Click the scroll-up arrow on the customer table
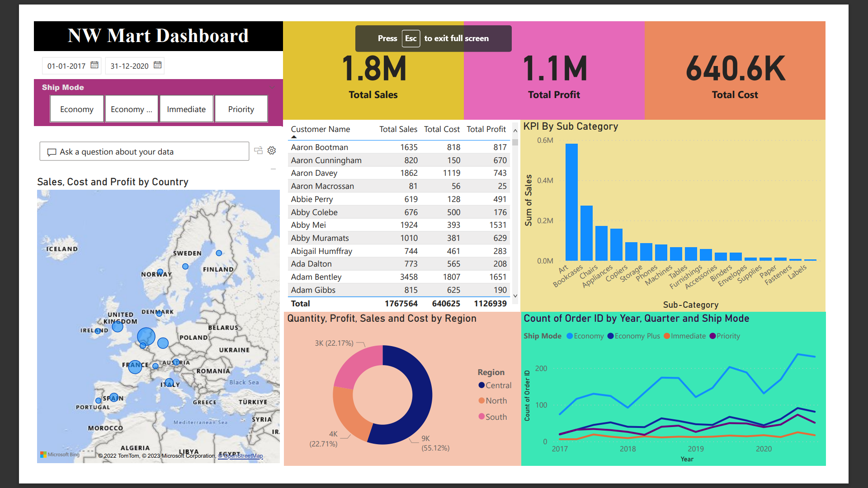 tap(515, 130)
